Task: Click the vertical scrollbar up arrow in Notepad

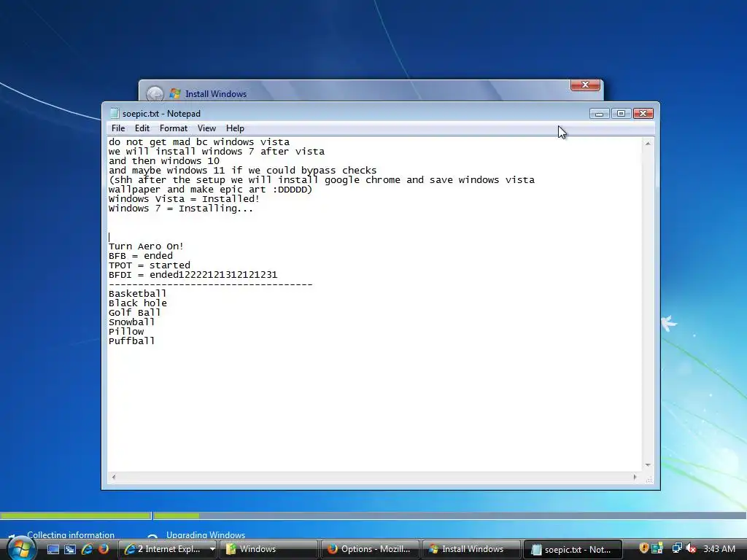Action: click(648, 144)
